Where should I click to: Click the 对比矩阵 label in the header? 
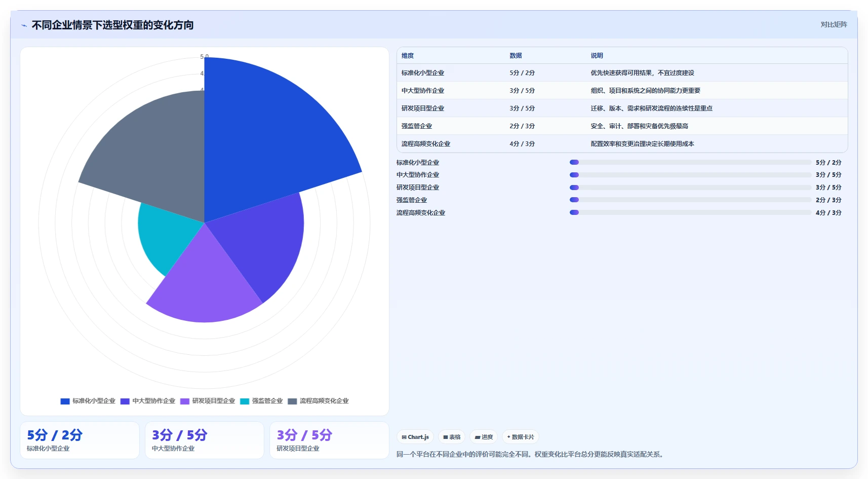(x=834, y=24)
